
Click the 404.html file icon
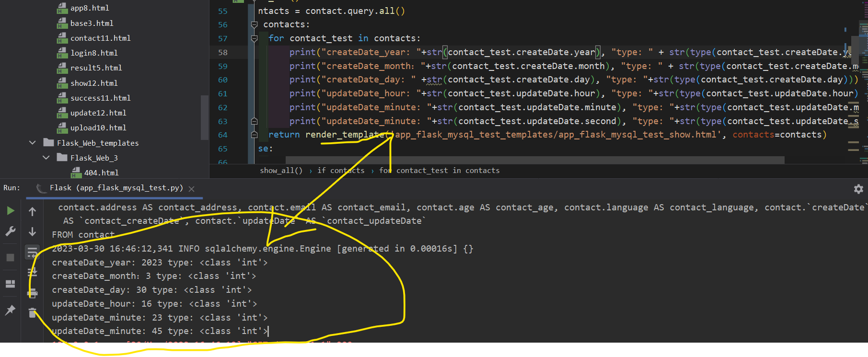tap(76, 173)
